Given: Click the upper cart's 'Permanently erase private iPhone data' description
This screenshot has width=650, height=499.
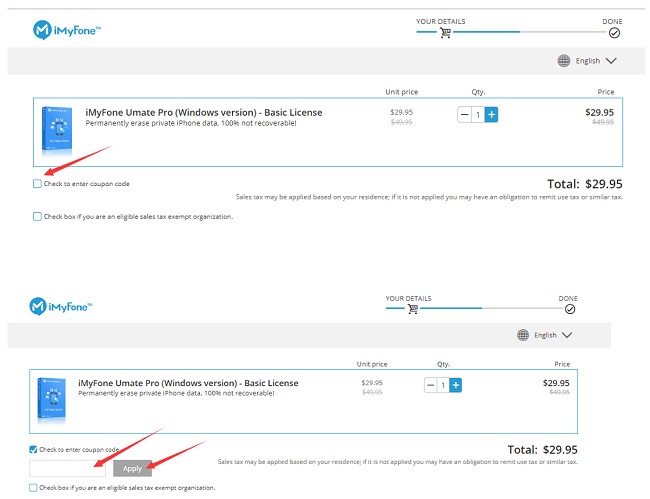Looking at the screenshot, I should click(x=191, y=123).
